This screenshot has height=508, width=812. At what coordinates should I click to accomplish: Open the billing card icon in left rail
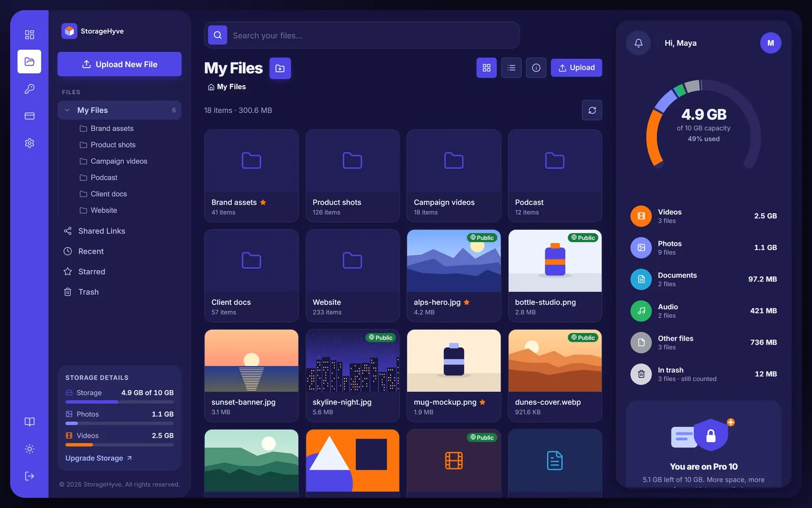click(29, 116)
